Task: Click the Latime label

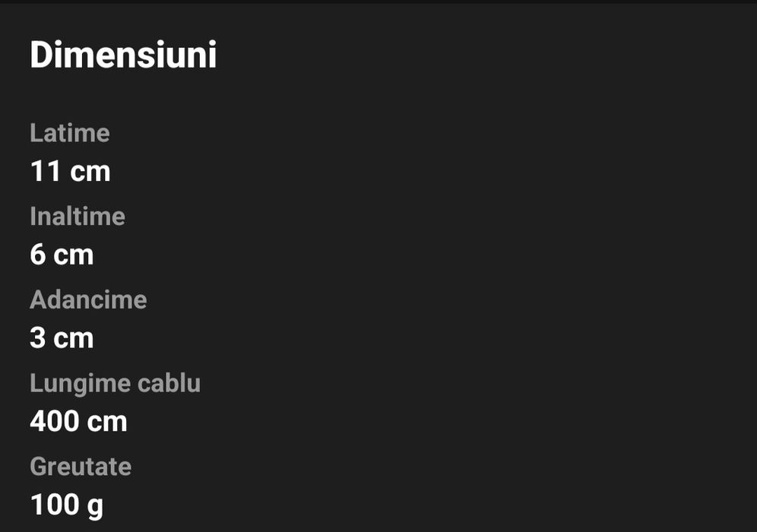Action: pos(69,133)
